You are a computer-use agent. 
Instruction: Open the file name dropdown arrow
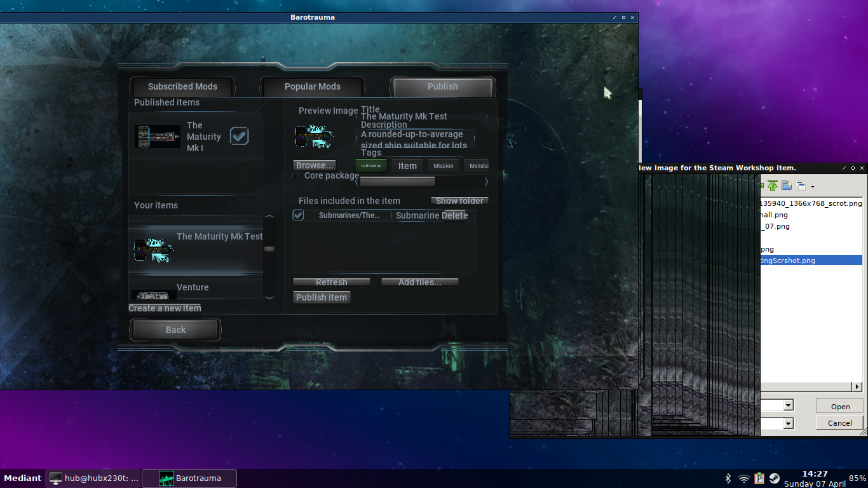789,405
